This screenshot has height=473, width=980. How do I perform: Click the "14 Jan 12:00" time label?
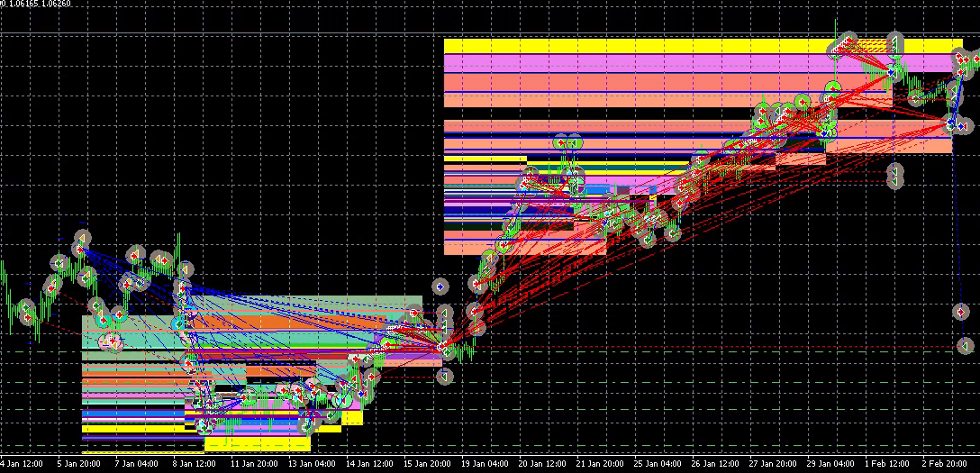point(370,464)
